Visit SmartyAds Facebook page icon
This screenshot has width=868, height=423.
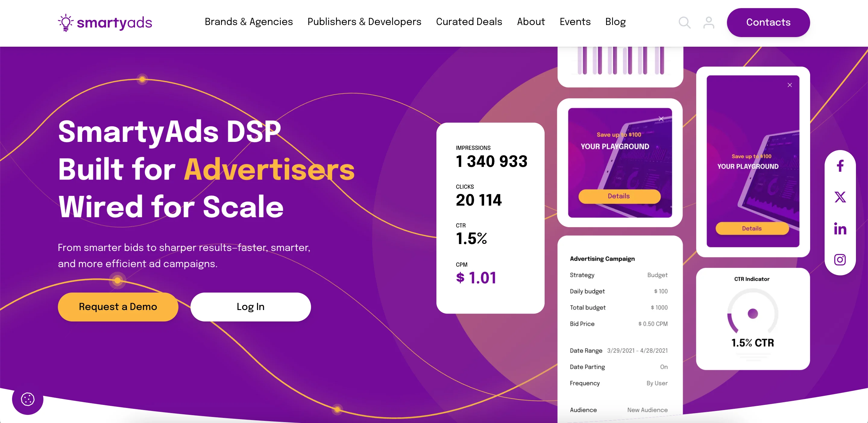tap(840, 166)
